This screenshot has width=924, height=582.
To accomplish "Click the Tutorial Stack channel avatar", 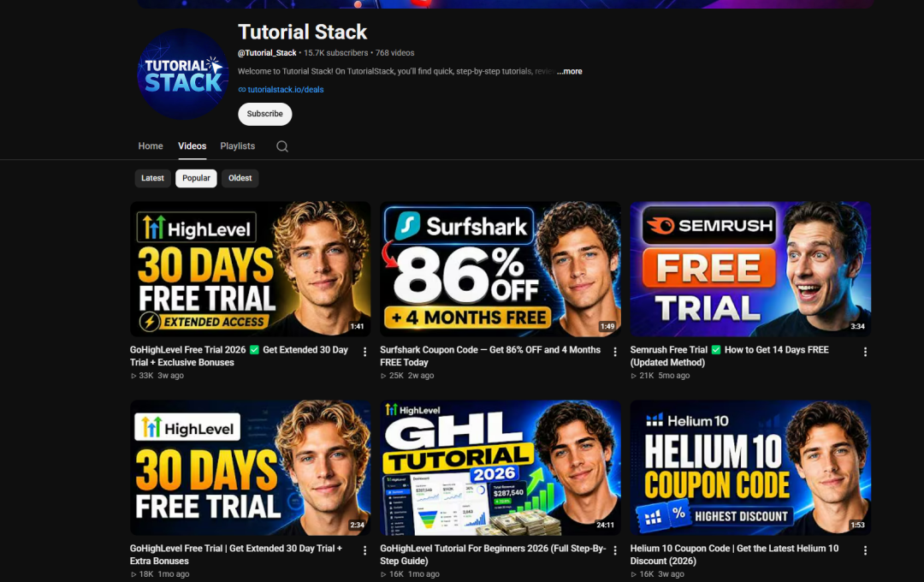I will coord(183,74).
